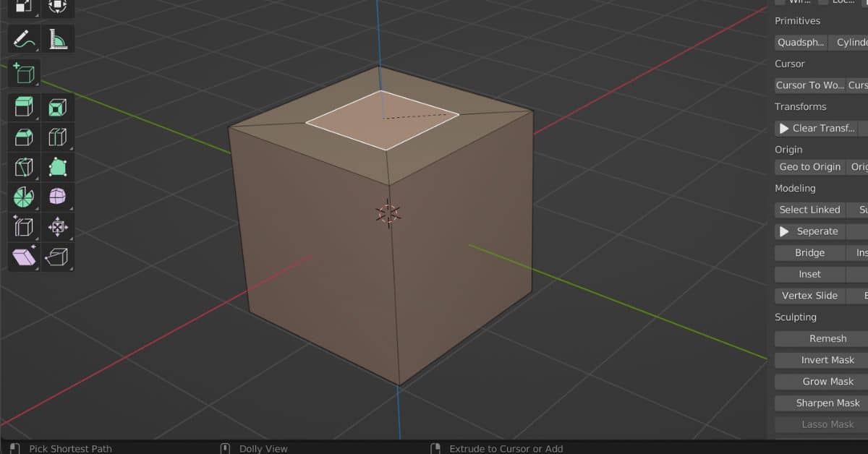Select the Shrink/Fatten tool
The width and height of the screenshot is (868, 454).
[x=57, y=227]
